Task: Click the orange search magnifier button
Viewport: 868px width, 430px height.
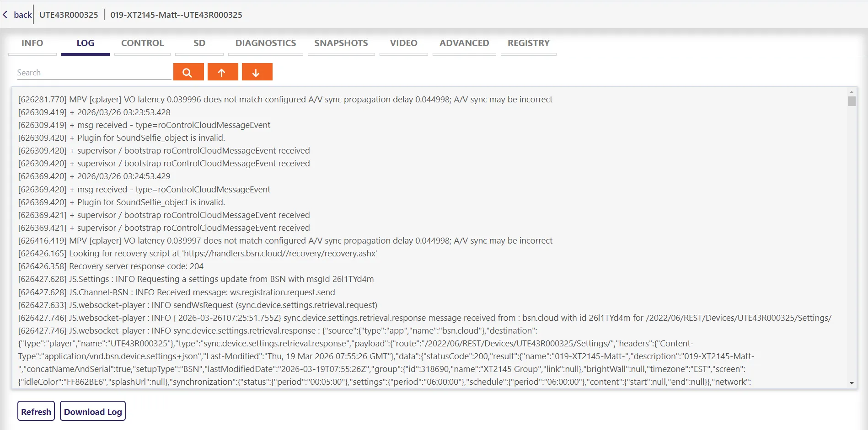Action: (x=188, y=72)
